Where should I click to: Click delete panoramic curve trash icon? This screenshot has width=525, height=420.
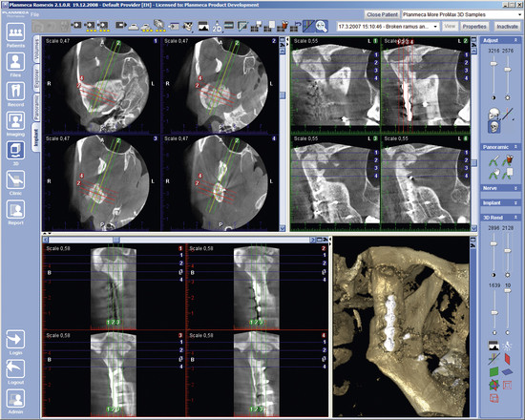tap(509, 160)
